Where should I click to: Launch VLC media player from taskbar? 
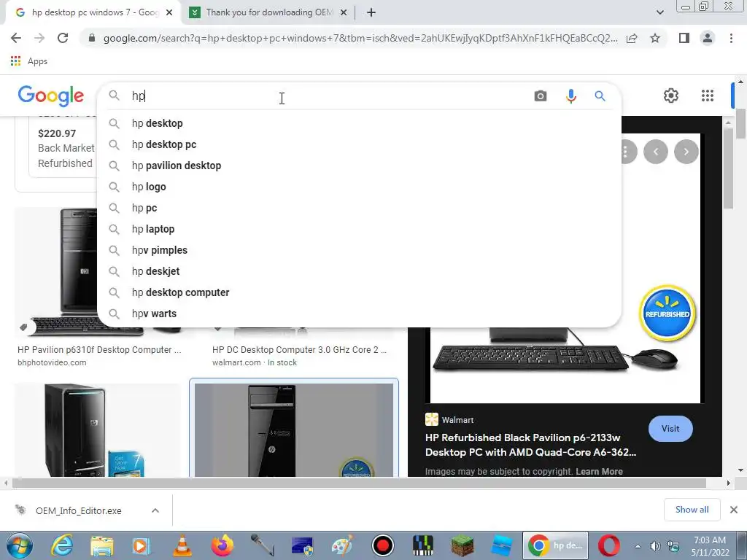click(182, 545)
